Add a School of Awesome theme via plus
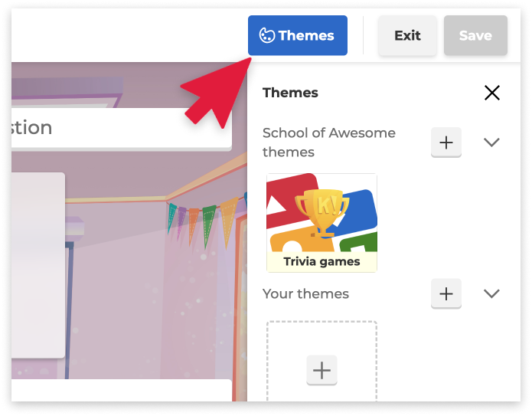Screen dimensions: 532x416 (x=446, y=142)
